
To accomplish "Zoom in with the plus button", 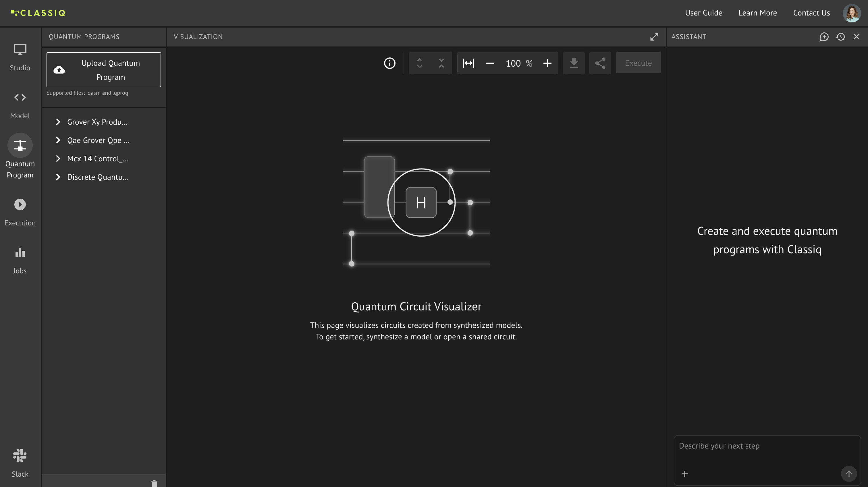I will coord(547,63).
